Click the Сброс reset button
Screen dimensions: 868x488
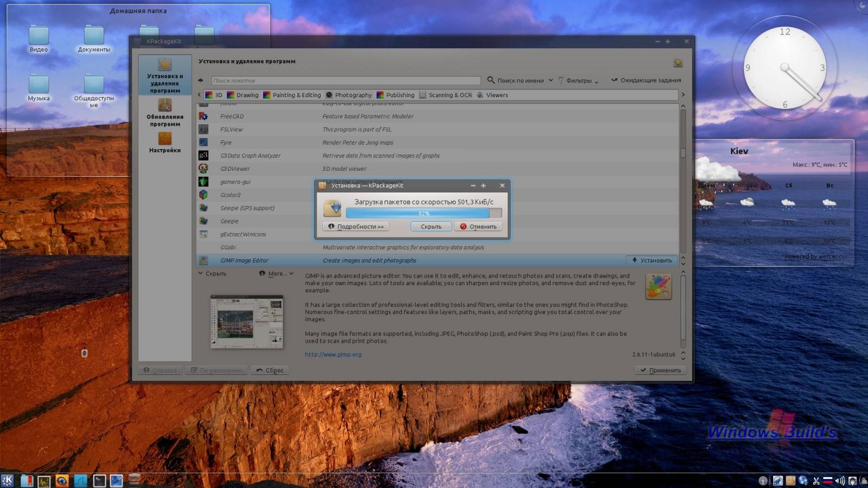270,370
